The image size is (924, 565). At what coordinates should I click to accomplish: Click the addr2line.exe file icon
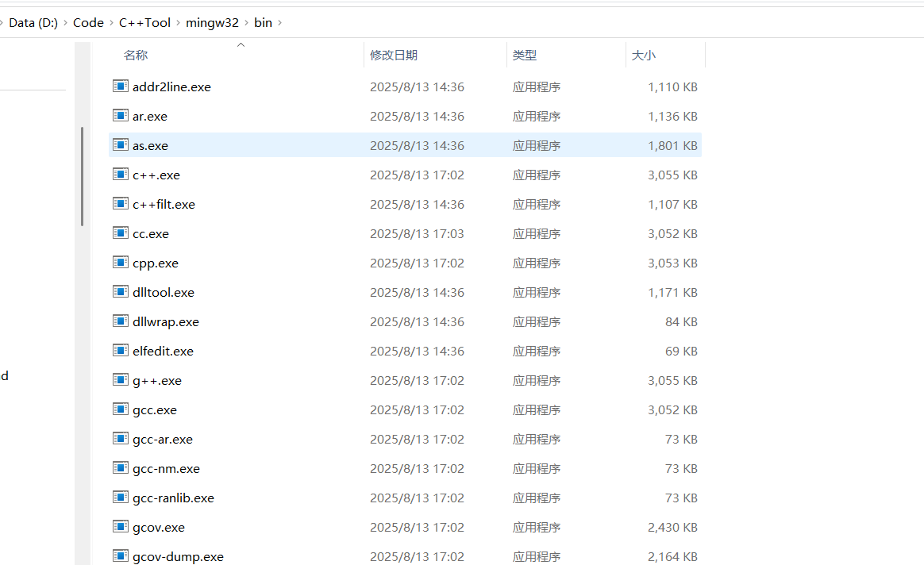[x=120, y=86]
